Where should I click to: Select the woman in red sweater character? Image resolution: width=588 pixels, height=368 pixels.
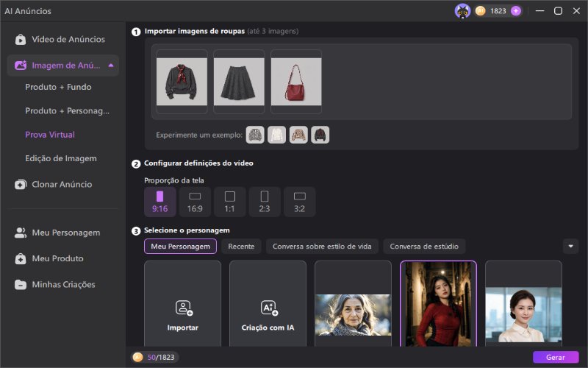pos(438,303)
